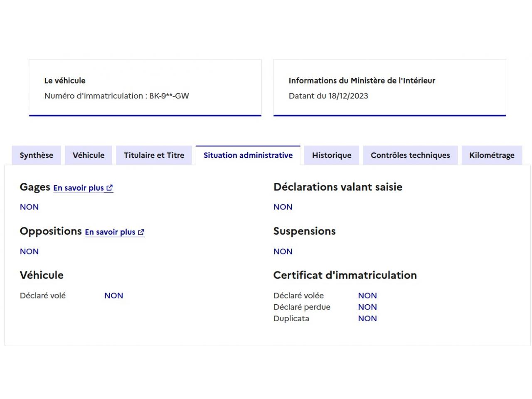Click the registration number BK-9**-GW text
Viewport: 532px width, 399px height.
(169, 96)
